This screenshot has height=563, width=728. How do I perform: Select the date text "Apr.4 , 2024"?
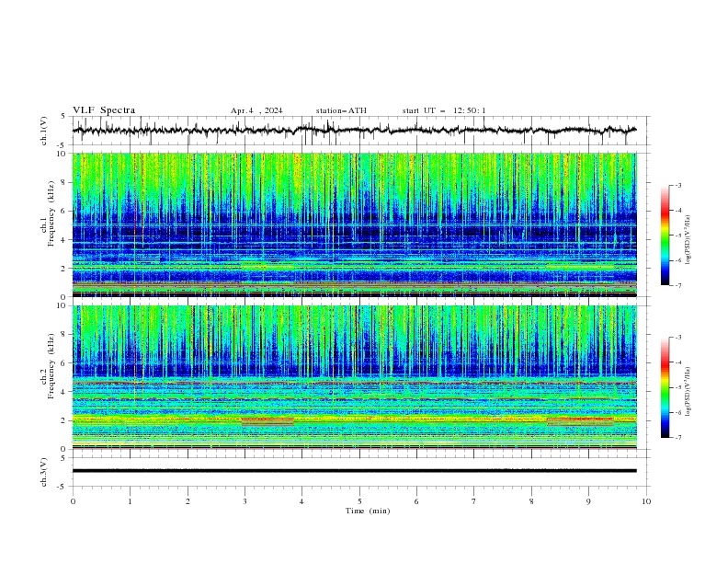256,110
